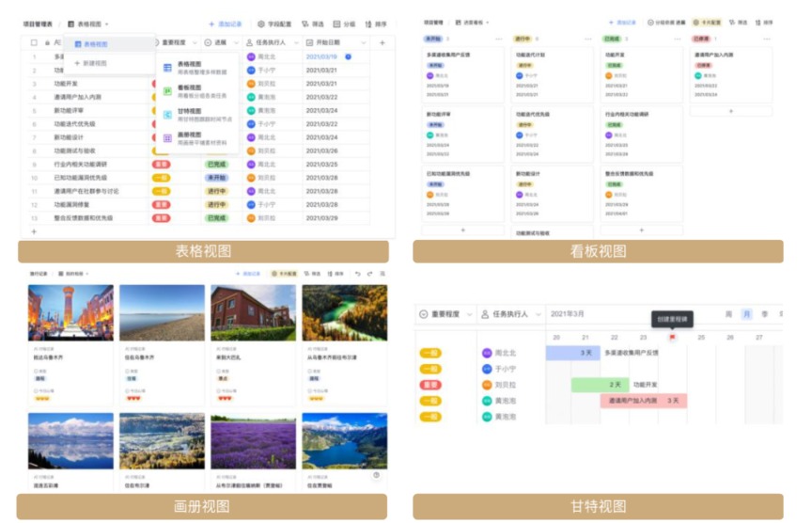Expand 任务执行人 dropdown in Gantt header
The width and height of the screenshot is (812, 523).
pyautogui.click(x=539, y=314)
